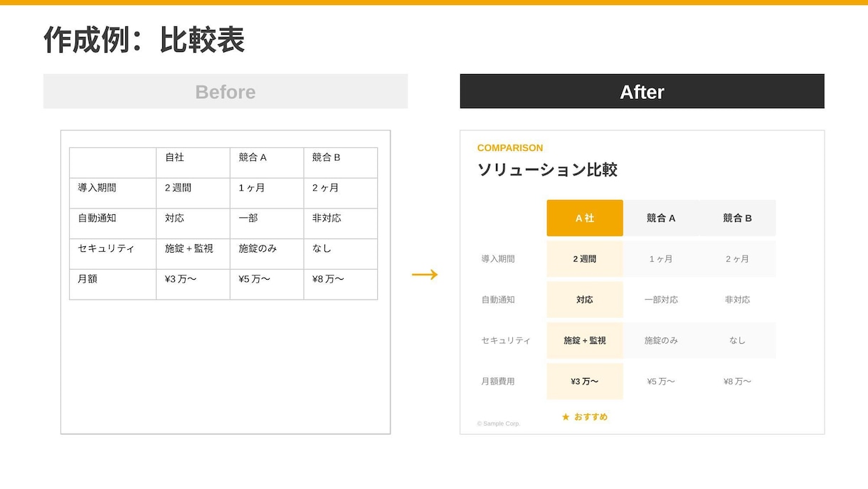Click the 一部 cell in Before table
The height and width of the screenshot is (489, 868).
point(267,224)
